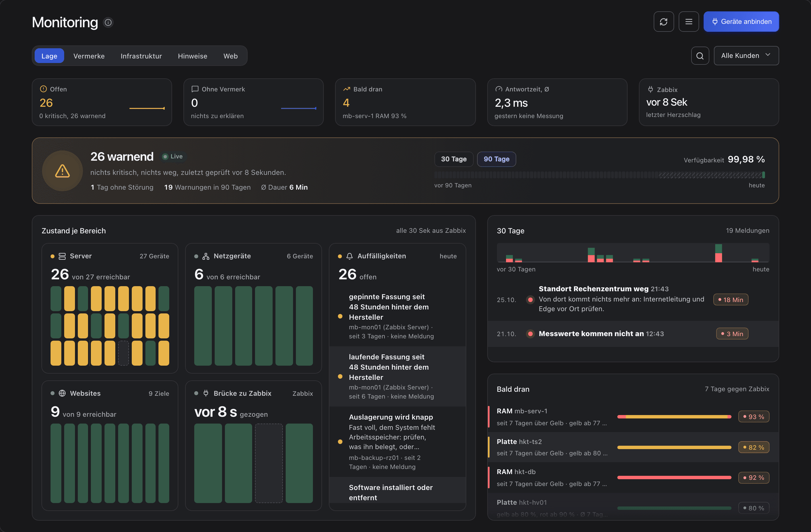811x532 pixels.
Task: Click the refresh icon button
Action: 663,22
